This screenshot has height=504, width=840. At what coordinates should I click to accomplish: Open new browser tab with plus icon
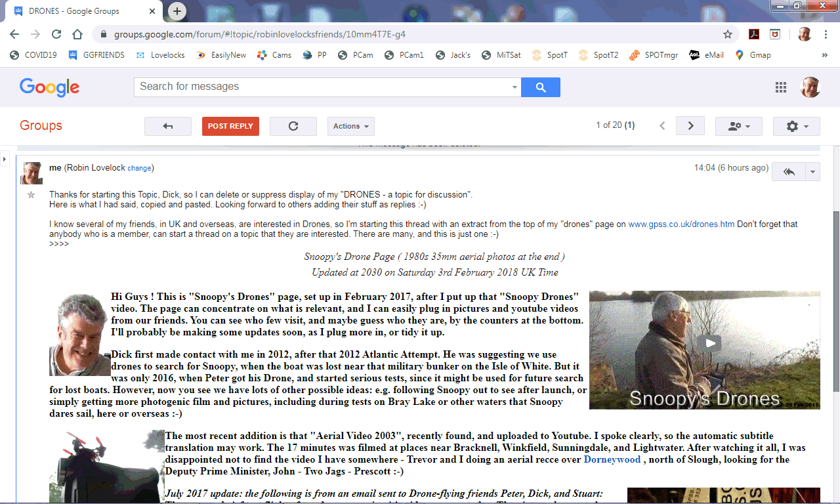(x=177, y=11)
